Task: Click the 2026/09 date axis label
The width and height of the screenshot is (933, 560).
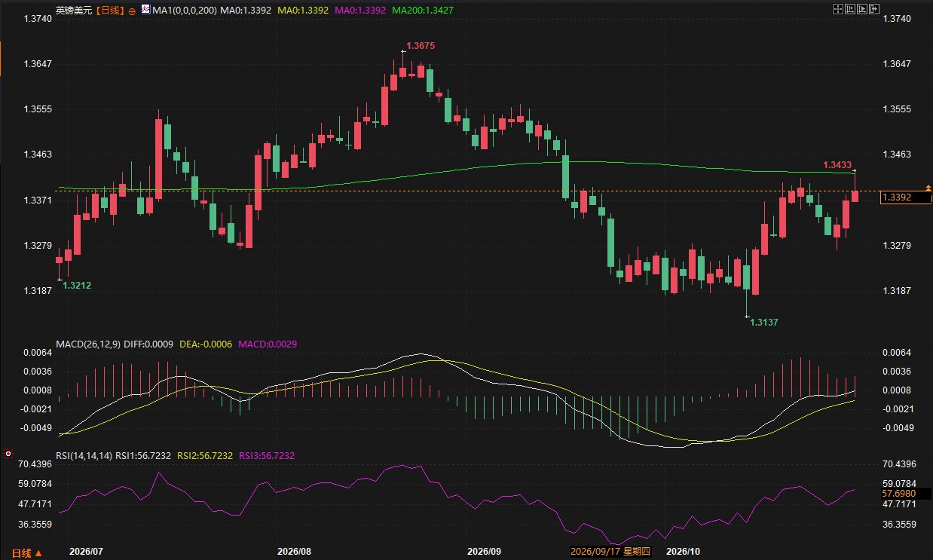Action: (484, 552)
